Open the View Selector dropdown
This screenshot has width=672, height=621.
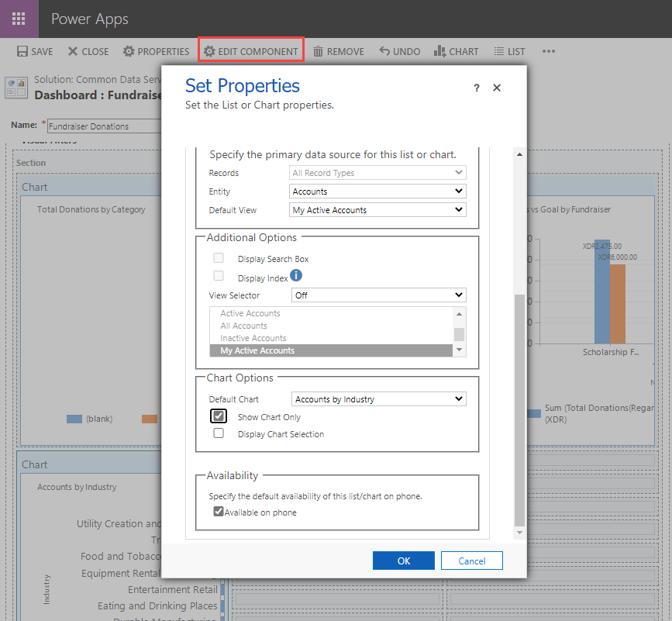click(379, 295)
